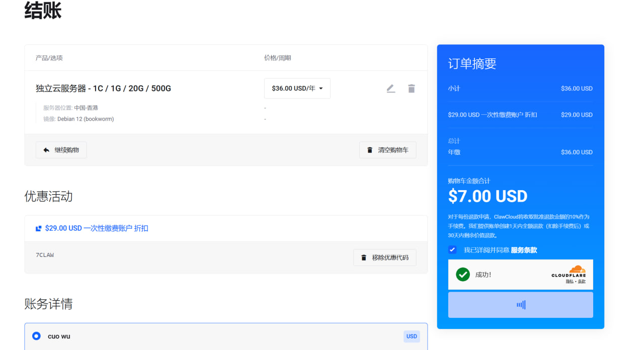Click the 镜像: Debian 12 (bookworm) detail
The width and height of the screenshot is (644, 350).
[x=78, y=119]
